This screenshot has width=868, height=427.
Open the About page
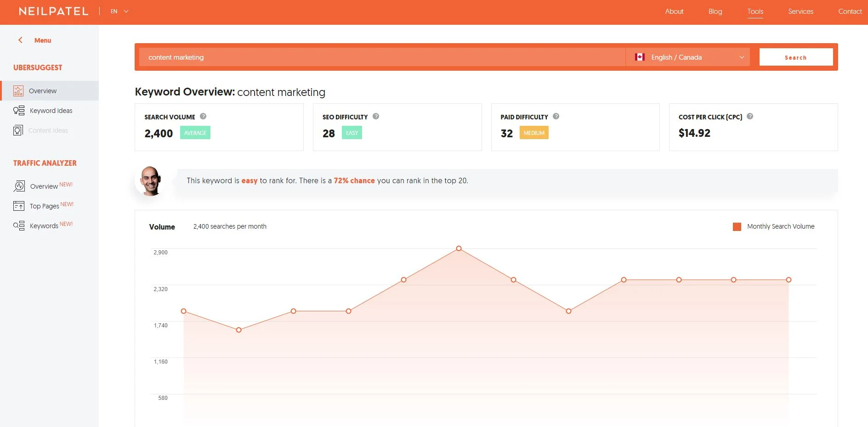pyautogui.click(x=674, y=11)
